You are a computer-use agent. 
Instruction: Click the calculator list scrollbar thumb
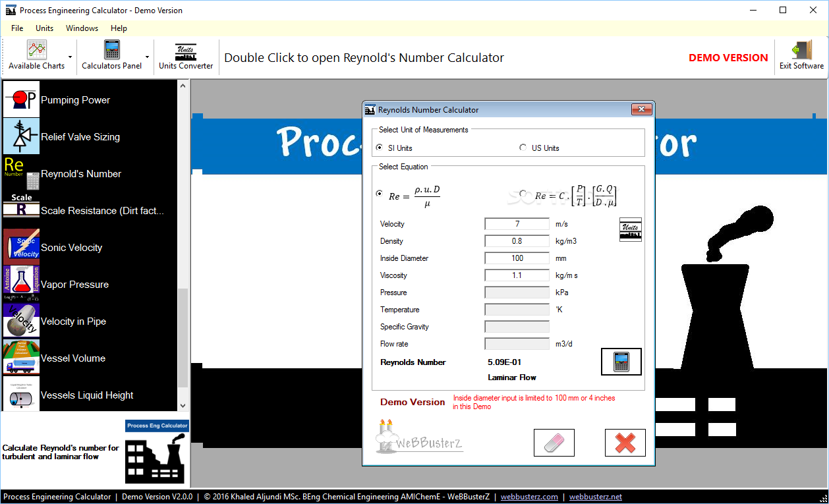pyautogui.click(x=183, y=337)
